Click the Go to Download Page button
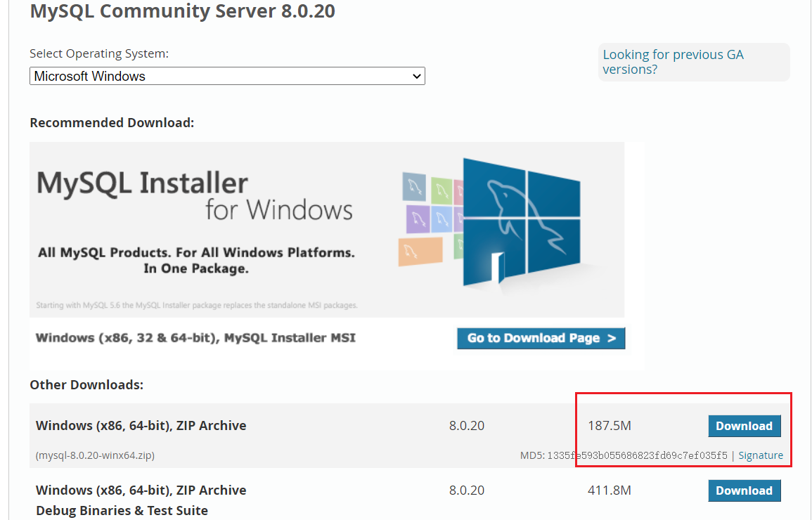 coord(541,338)
